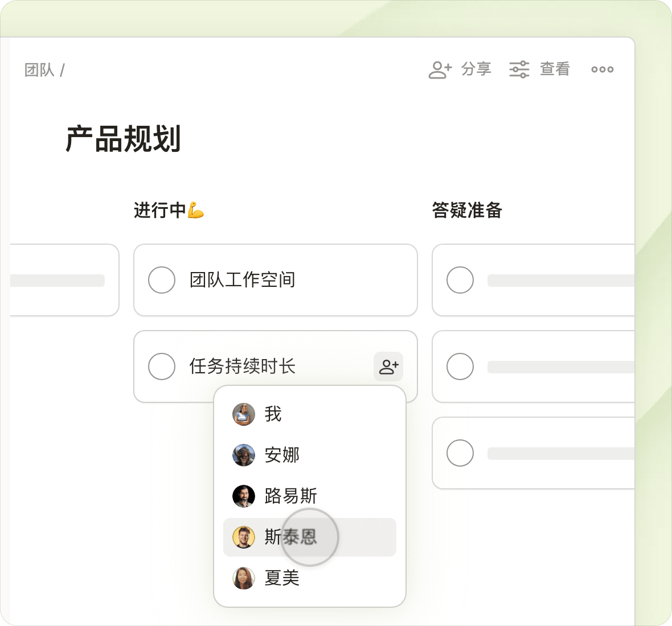Select 斯泰恩 from the assignee menu
This screenshot has width=672, height=626.
click(309, 537)
